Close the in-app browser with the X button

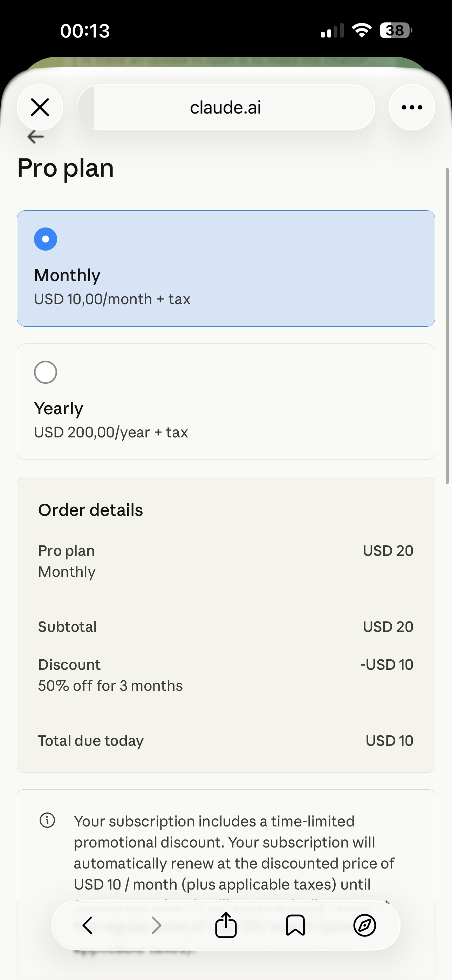coord(40,107)
